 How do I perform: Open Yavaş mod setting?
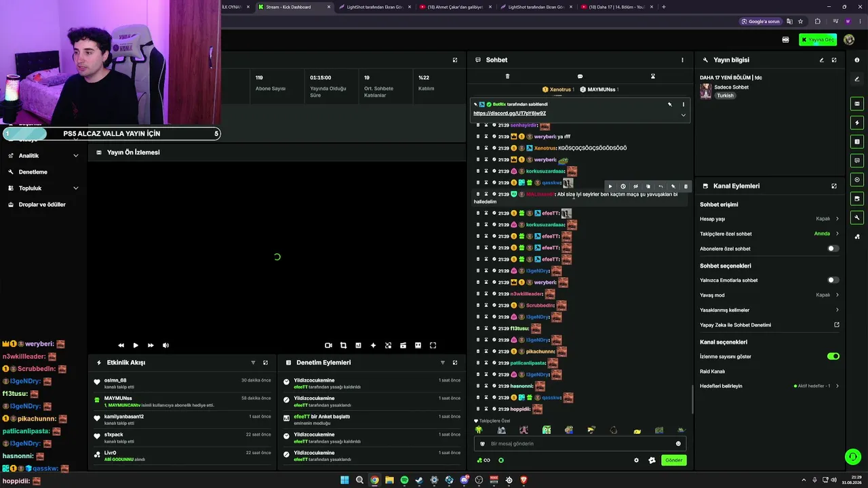click(770, 295)
